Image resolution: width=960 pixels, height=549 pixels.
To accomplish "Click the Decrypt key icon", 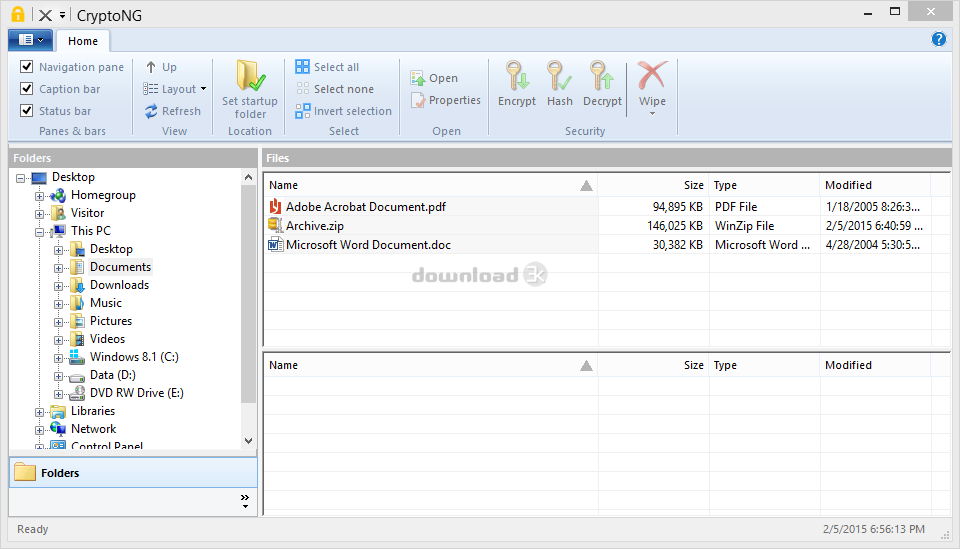I will (x=602, y=76).
